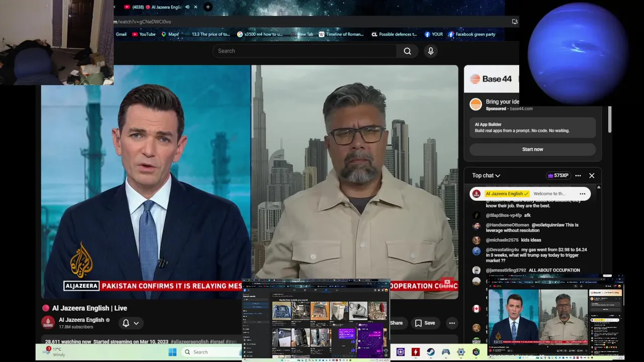This screenshot has width=644, height=362.
Task: Open the Steam taskbar icon
Action: 431,352
